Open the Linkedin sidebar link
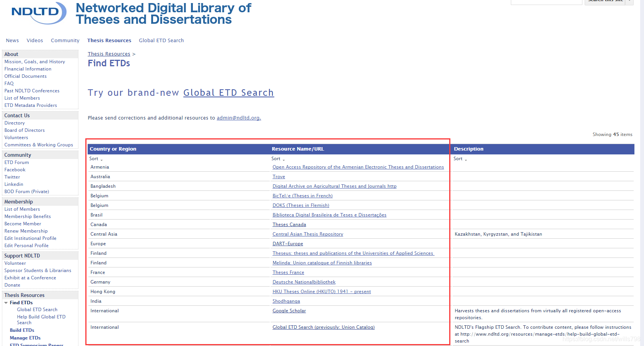The image size is (644, 346). point(14,184)
